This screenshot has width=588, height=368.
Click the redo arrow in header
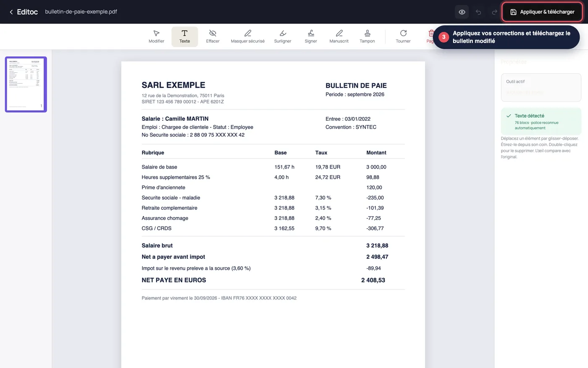(494, 12)
